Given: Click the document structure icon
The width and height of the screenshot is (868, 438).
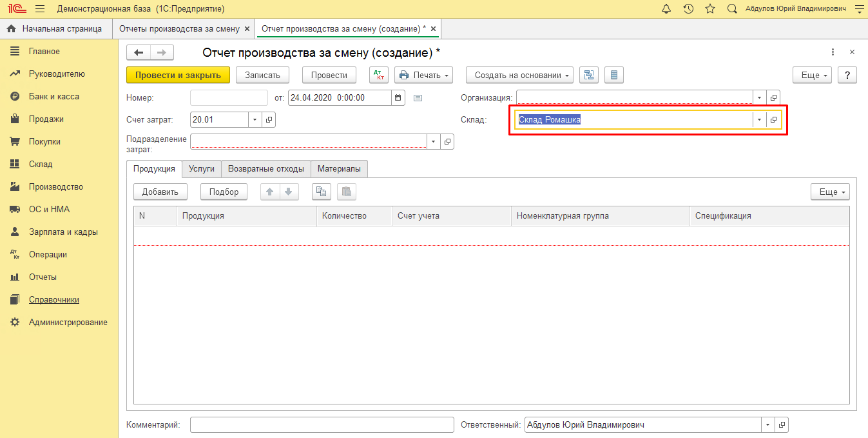Looking at the screenshot, I should (x=588, y=75).
